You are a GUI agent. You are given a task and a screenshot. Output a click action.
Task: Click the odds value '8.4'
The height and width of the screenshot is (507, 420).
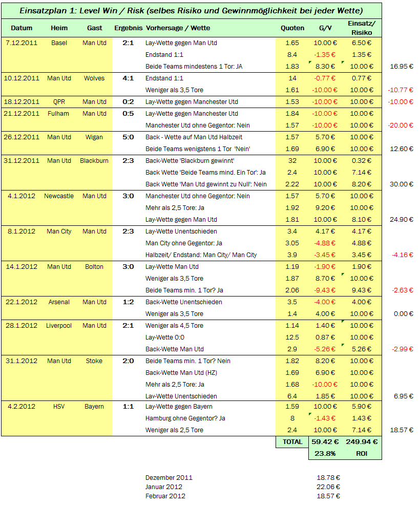pyautogui.click(x=292, y=55)
